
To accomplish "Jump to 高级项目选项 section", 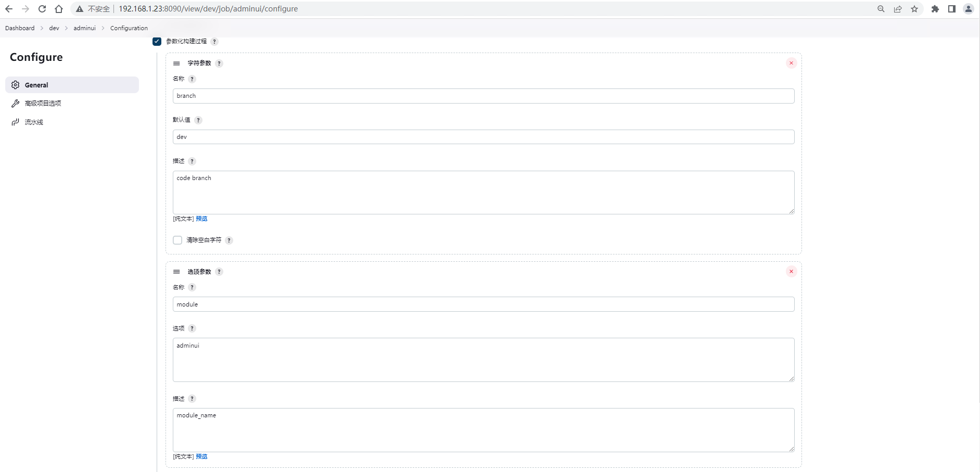I will coord(43,104).
